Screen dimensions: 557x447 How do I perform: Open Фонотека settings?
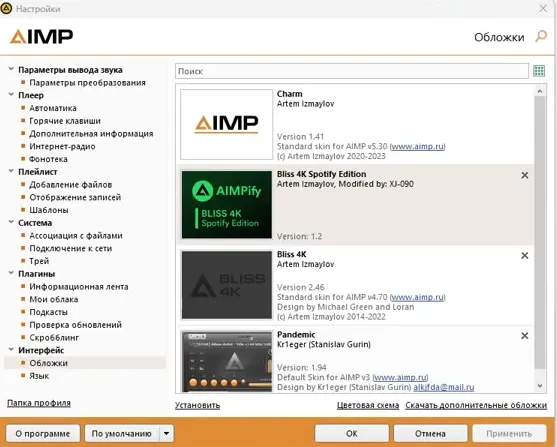48,159
